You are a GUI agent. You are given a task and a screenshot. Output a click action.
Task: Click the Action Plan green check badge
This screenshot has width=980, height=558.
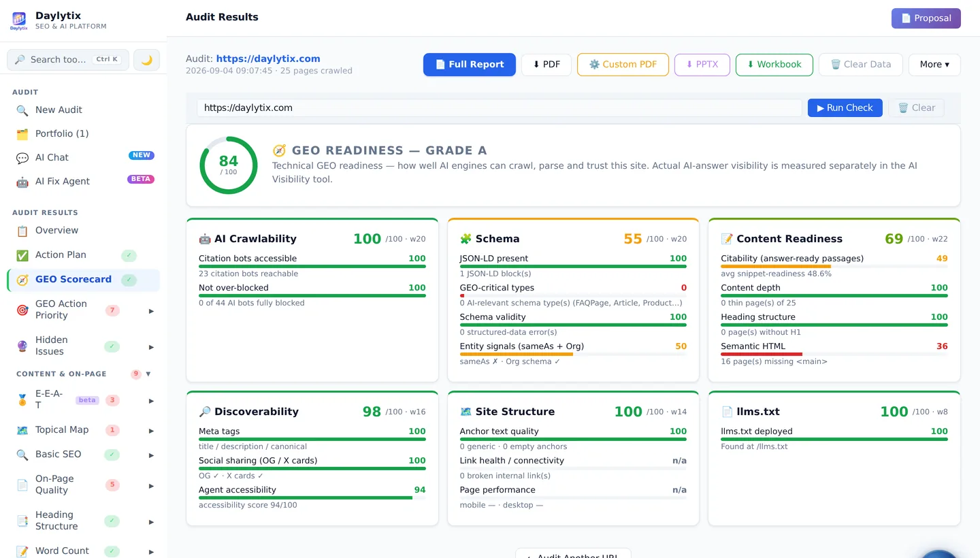129,256
